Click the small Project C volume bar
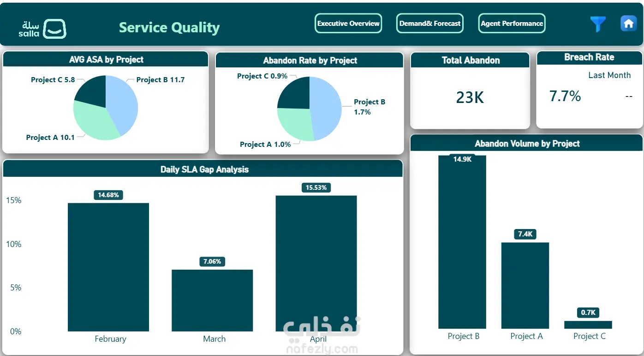 (588, 325)
